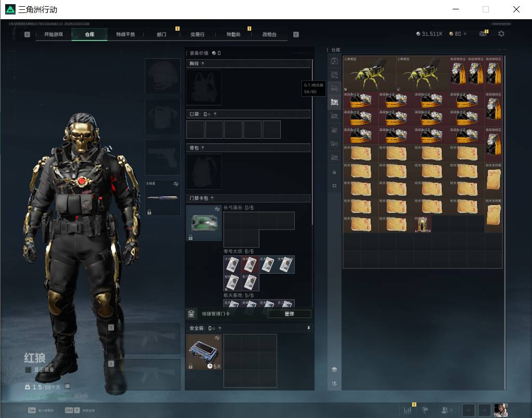Swap the 门禁卡包 card case

(217, 209)
